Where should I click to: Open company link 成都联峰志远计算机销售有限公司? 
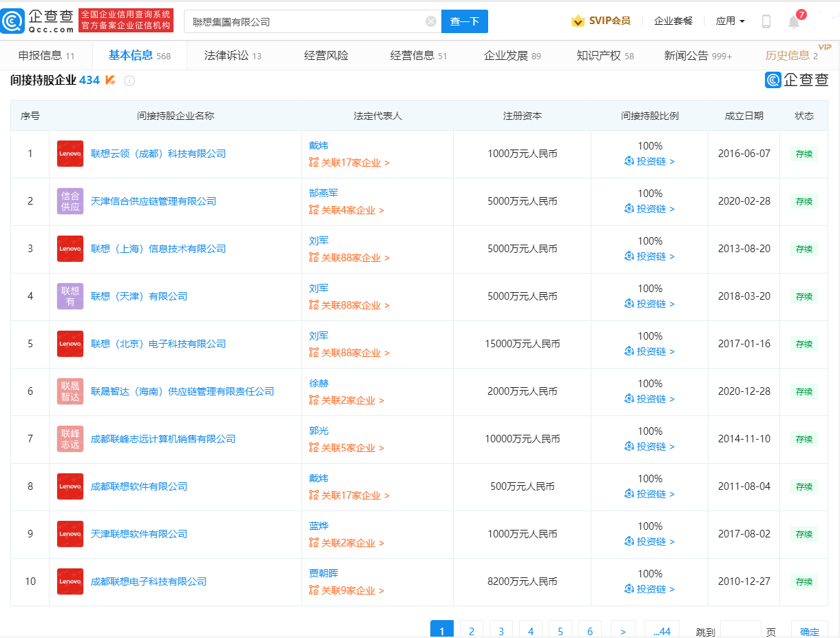pos(163,439)
